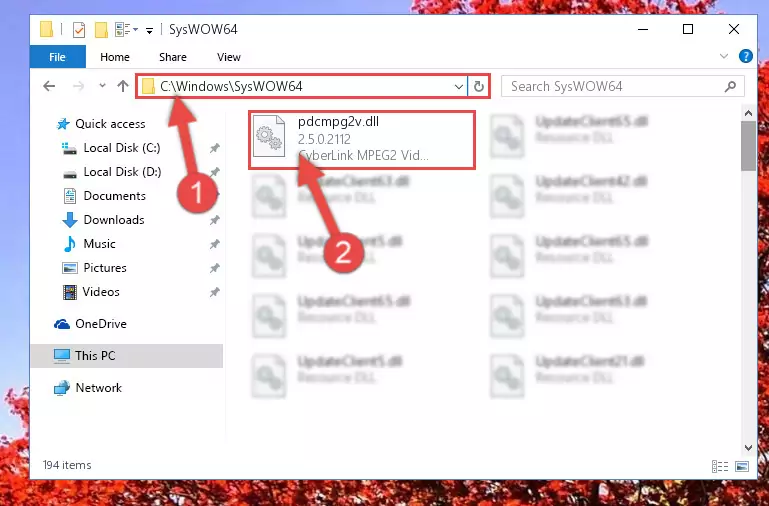The image size is (769, 506).
Task: Expand the ribbon with the chevron
Action: click(x=724, y=56)
